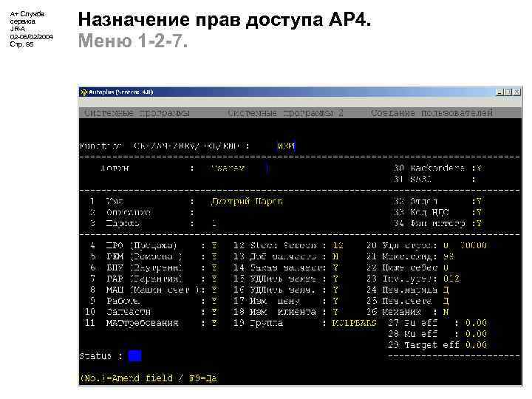Click the Изм. цену Y value

[335, 301]
